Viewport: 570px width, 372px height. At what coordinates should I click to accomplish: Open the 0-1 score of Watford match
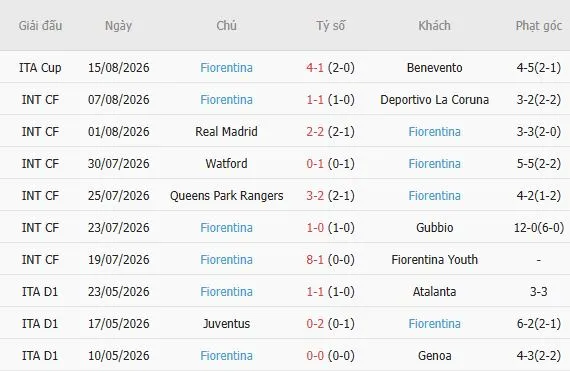315,164
